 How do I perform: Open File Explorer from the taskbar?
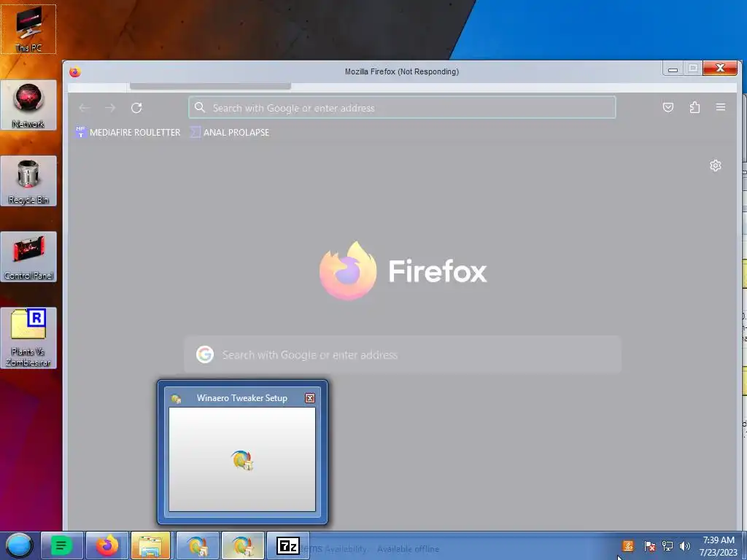pyautogui.click(x=152, y=545)
